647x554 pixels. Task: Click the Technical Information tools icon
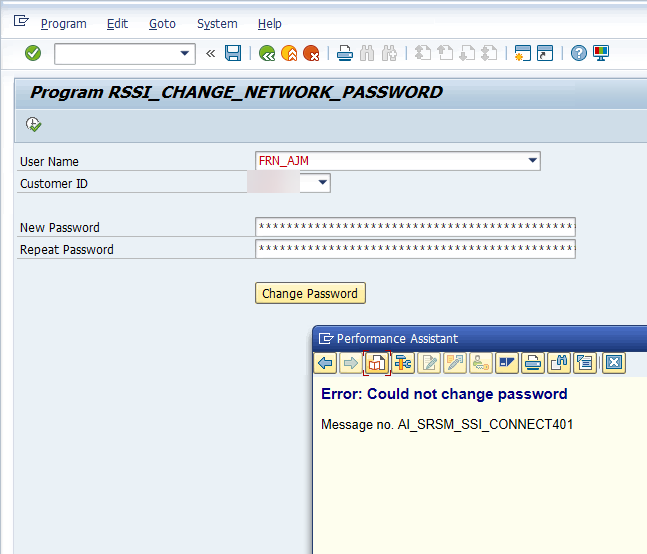[403, 363]
